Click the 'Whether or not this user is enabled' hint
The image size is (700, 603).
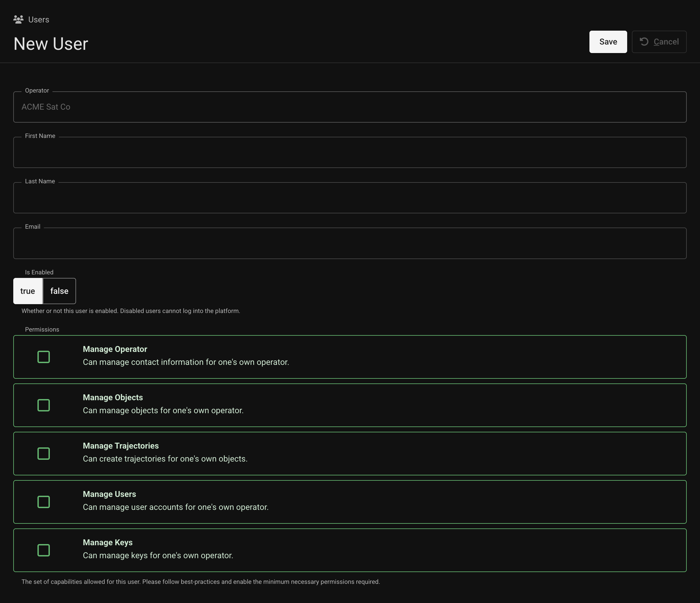(131, 311)
